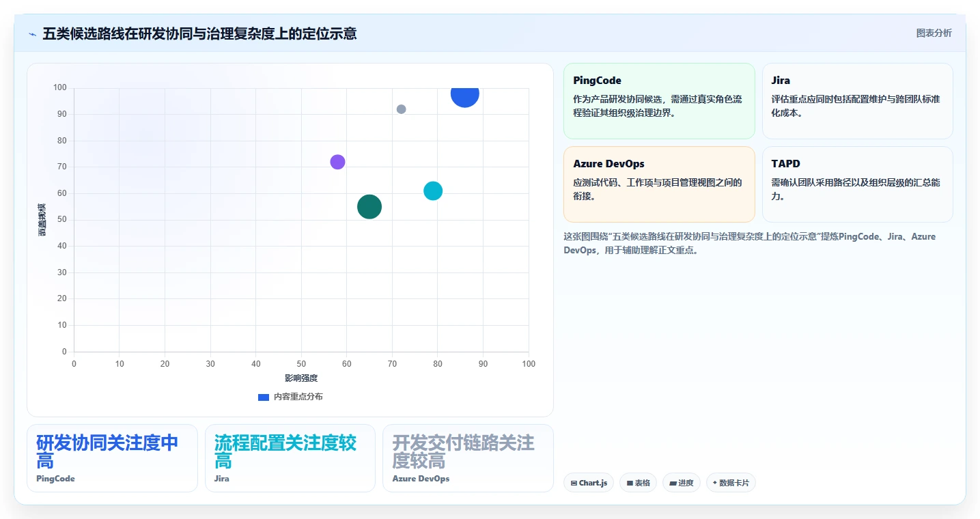Select the purple bubble in chart
Screen dimensions: 980x519
pyautogui.click(x=337, y=162)
